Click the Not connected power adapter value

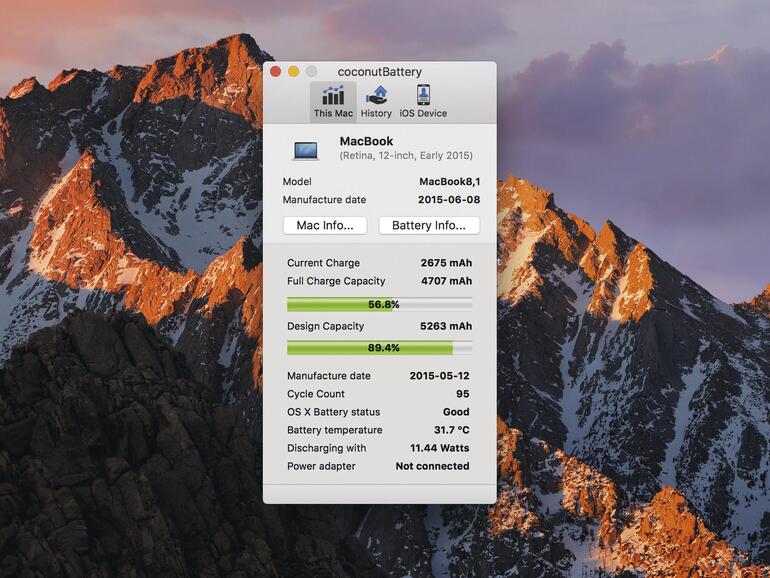(x=432, y=466)
